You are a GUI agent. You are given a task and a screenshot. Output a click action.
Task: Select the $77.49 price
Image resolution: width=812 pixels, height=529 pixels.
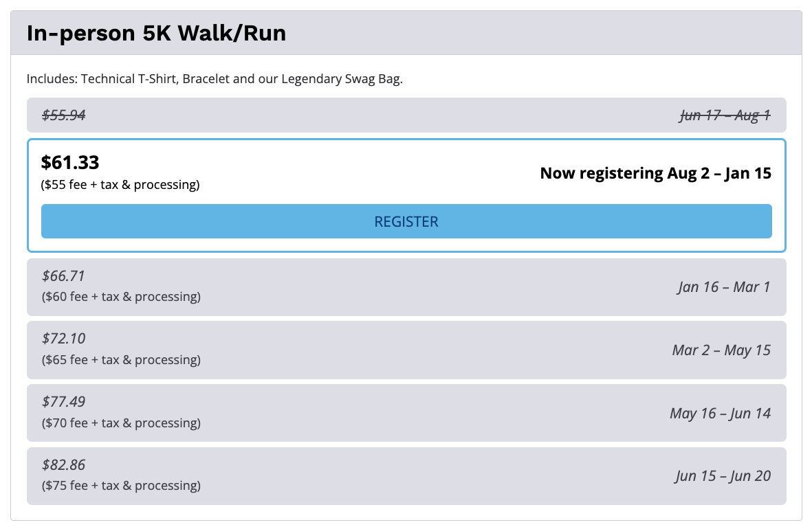(x=63, y=402)
